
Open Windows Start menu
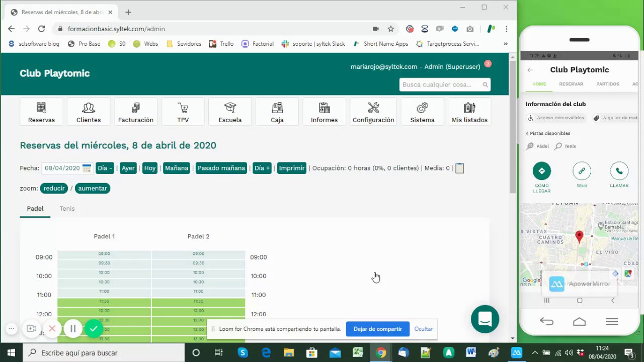[11, 352]
